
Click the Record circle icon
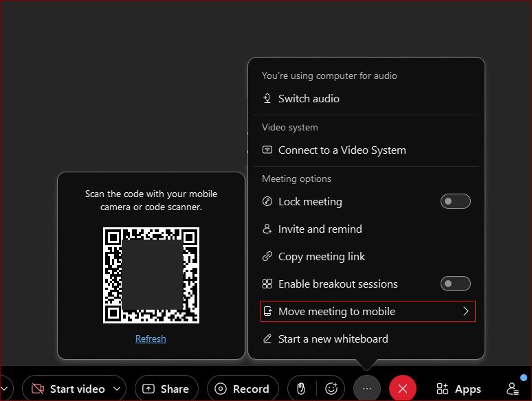click(x=221, y=389)
